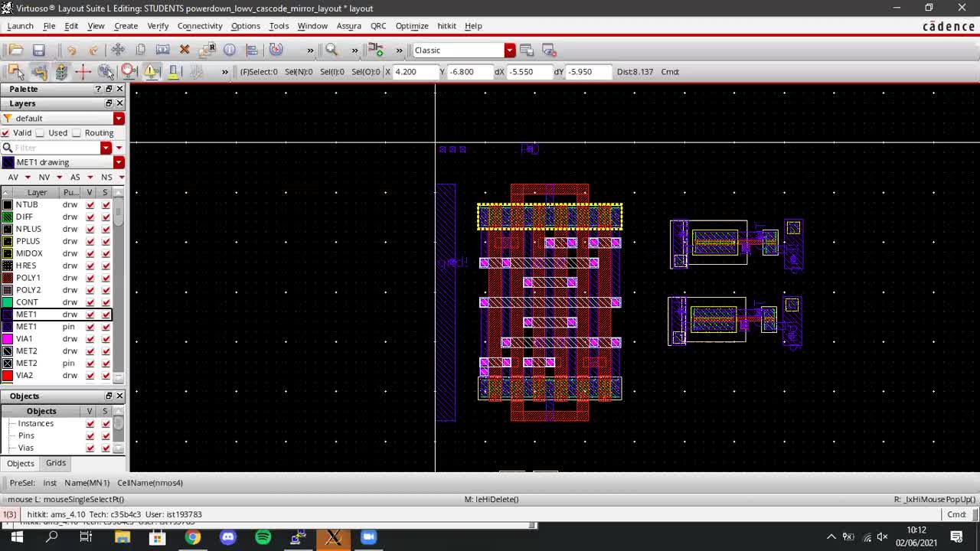Open the default layer filter dropdown

(119, 118)
